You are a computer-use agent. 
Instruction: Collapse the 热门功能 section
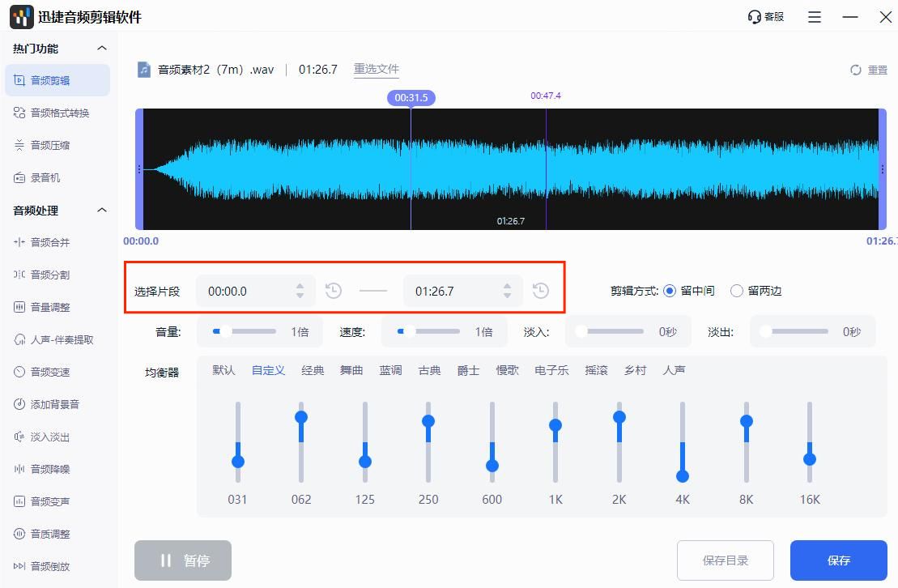102,48
